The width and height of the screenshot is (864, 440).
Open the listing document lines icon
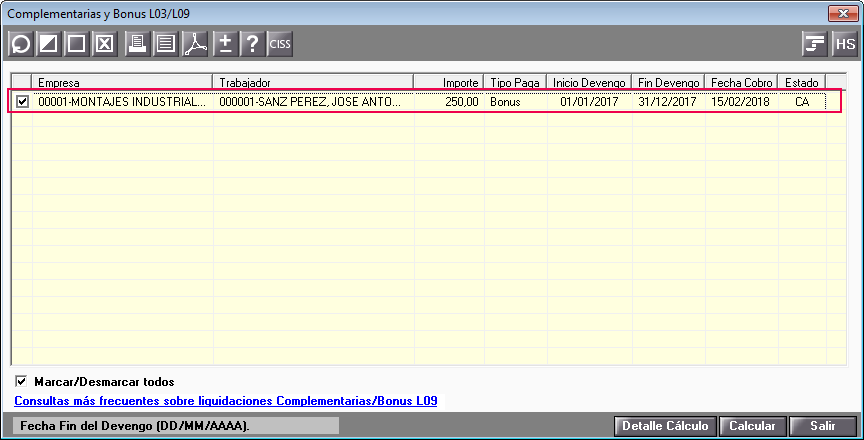(x=165, y=44)
